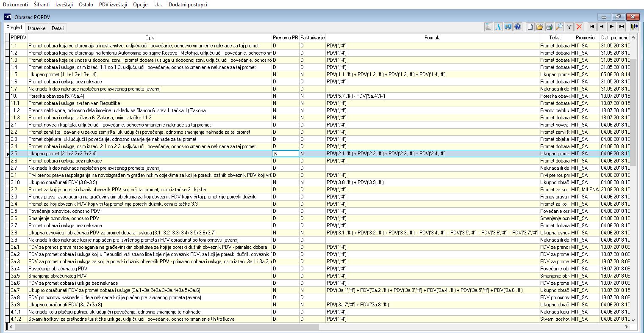Select row 1.5 Ukupan promet (1.1+1.2+1.3+1.4)
Screen dimensions: 644x333
150,74
